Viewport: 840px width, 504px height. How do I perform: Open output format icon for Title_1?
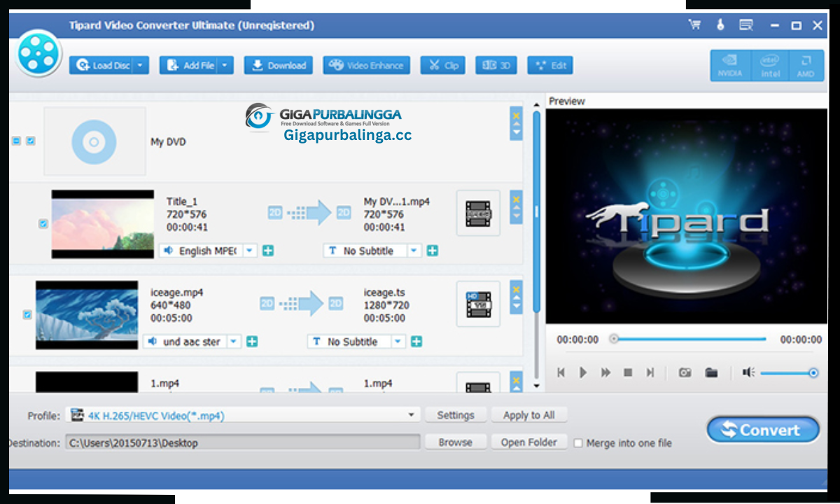point(478,213)
